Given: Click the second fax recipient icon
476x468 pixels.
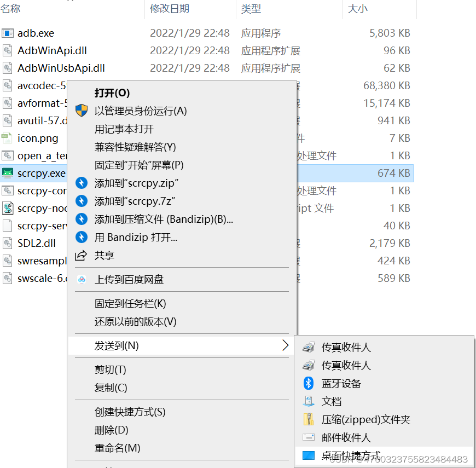Looking at the screenshot, I should click(309, 365).
